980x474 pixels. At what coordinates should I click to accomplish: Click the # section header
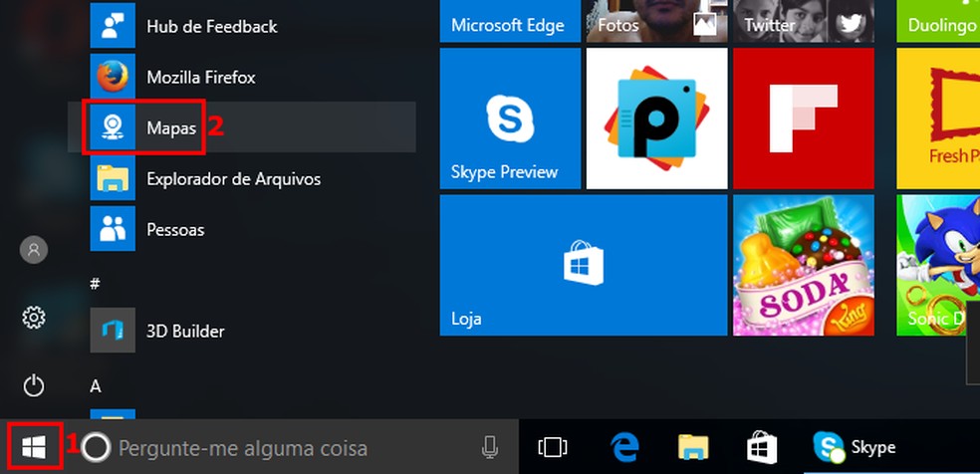point(95,284)
